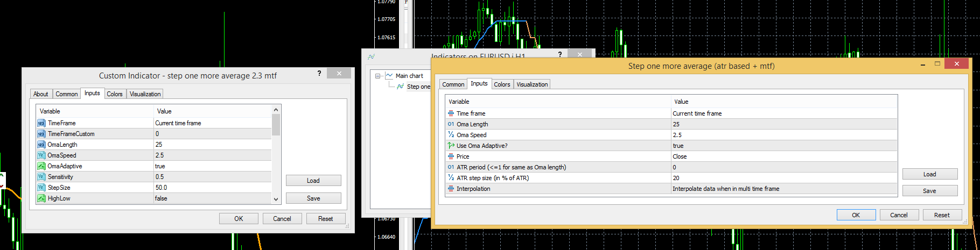
Task: Change HighLow value false
Action: [x=212, y=198]
